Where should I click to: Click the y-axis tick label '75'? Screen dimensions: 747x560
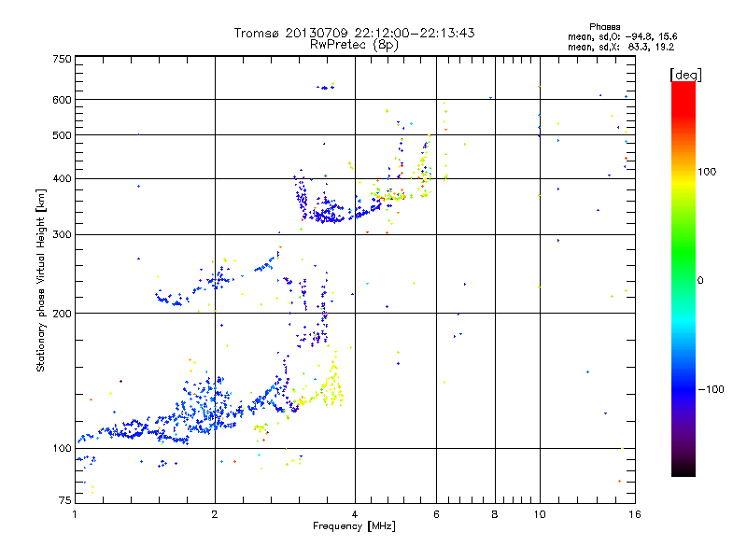pyautogui.click(x=65, y=500)
